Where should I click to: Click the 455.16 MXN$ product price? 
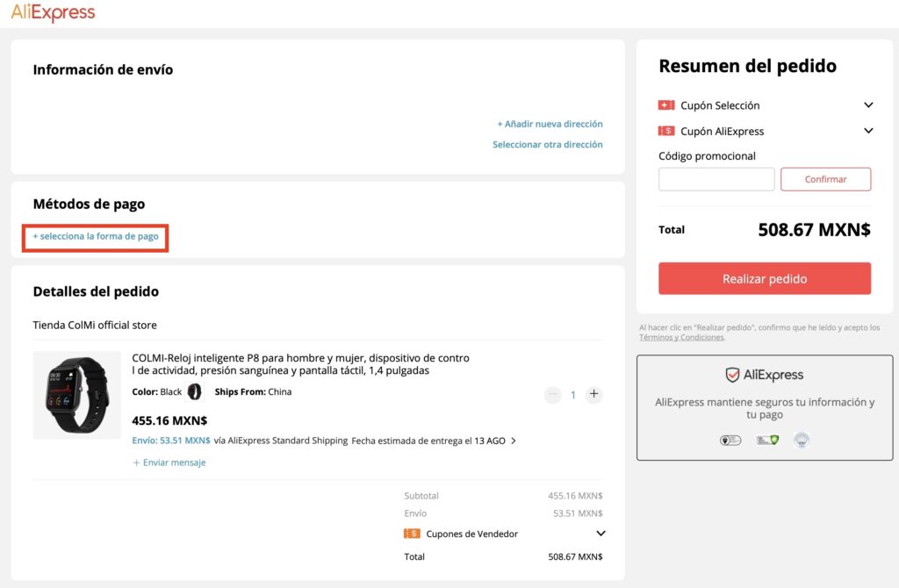(169, 420)
